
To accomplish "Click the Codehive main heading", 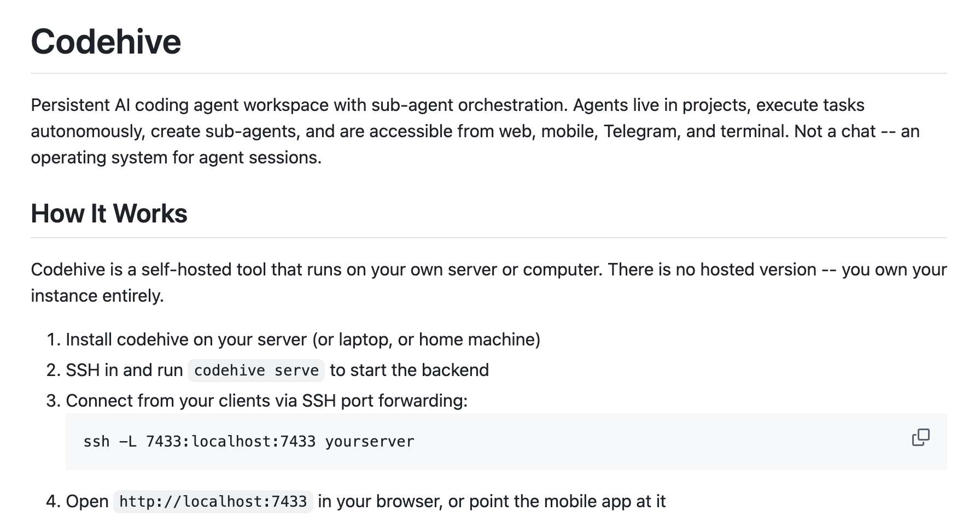I will 106,42.
